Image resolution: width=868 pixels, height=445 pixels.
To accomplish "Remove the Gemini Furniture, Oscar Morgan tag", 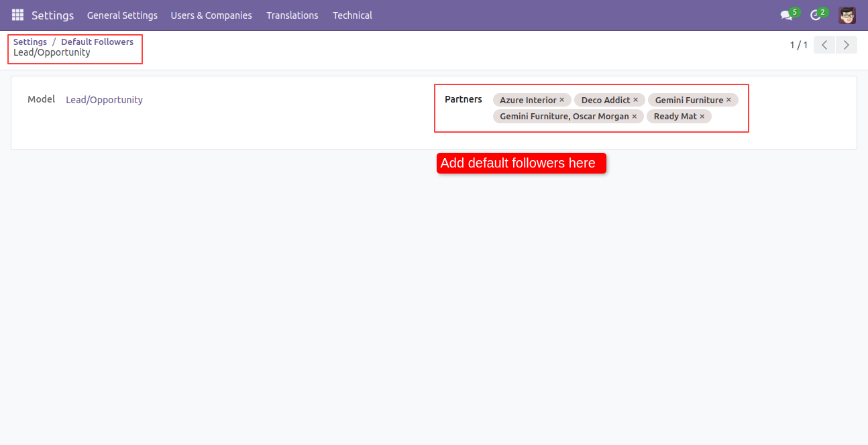I will [x=635, y=117].
